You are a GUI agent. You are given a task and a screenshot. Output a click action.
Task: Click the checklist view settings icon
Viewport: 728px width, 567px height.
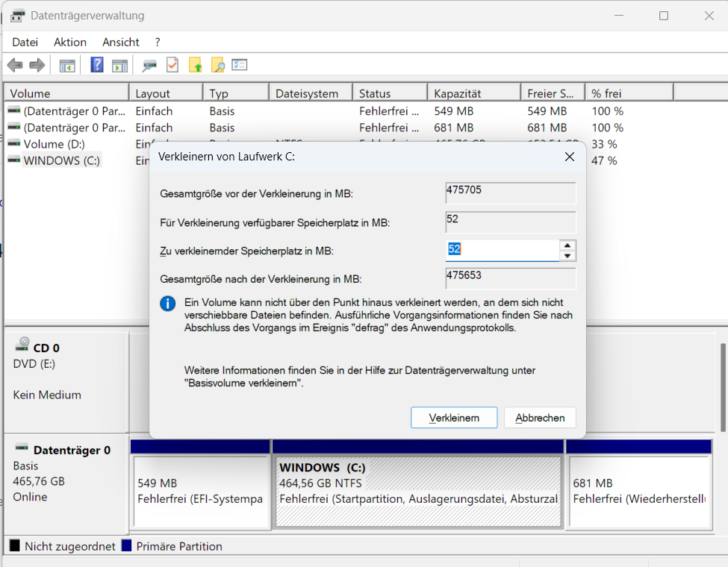click(x=240, y=65)
